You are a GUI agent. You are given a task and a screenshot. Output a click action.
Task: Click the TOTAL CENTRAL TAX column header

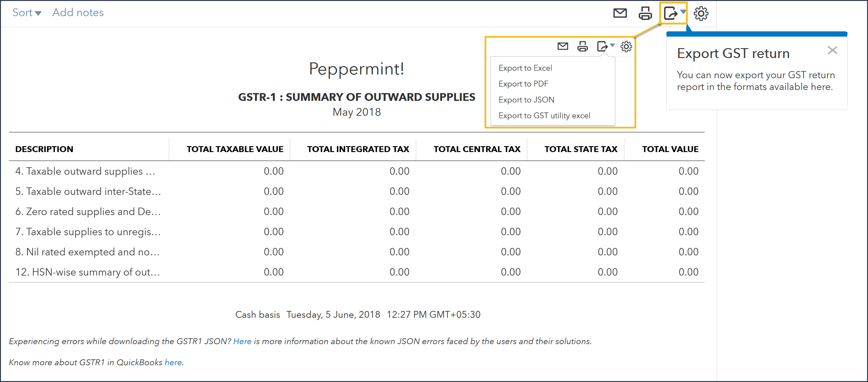coord(477,149)
